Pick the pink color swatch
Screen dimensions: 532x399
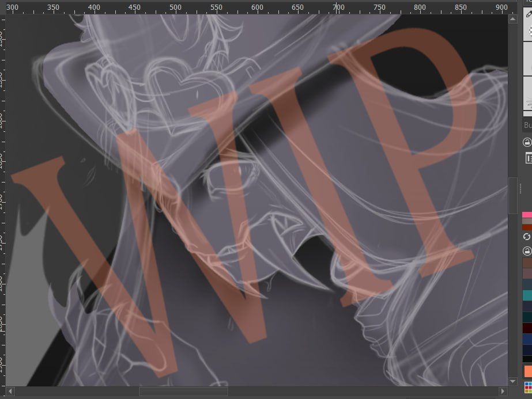(527, 215)
